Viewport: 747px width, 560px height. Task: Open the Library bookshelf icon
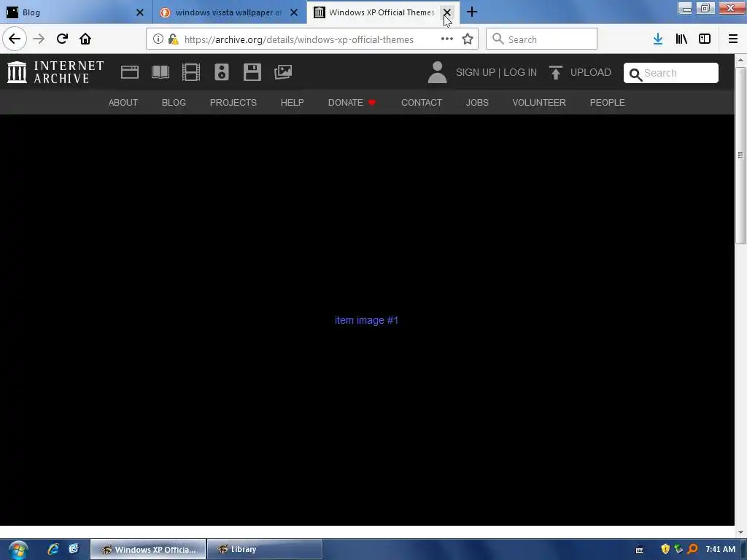(x=681, y=39)
